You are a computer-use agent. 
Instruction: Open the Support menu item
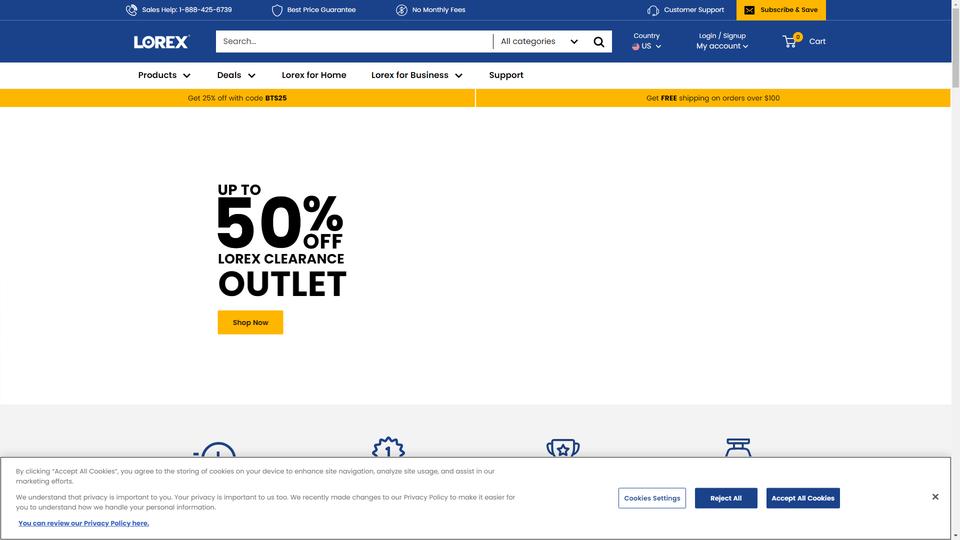[x=506, y=75]
